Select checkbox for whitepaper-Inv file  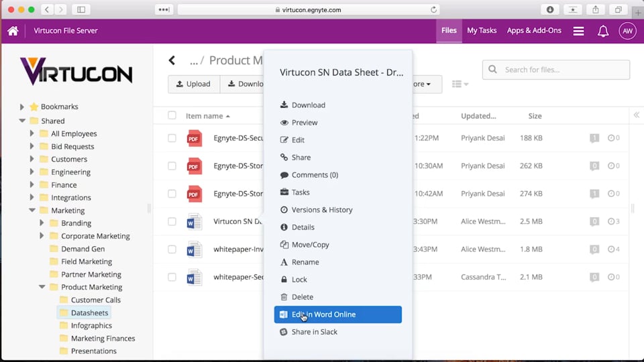[172, 249]
